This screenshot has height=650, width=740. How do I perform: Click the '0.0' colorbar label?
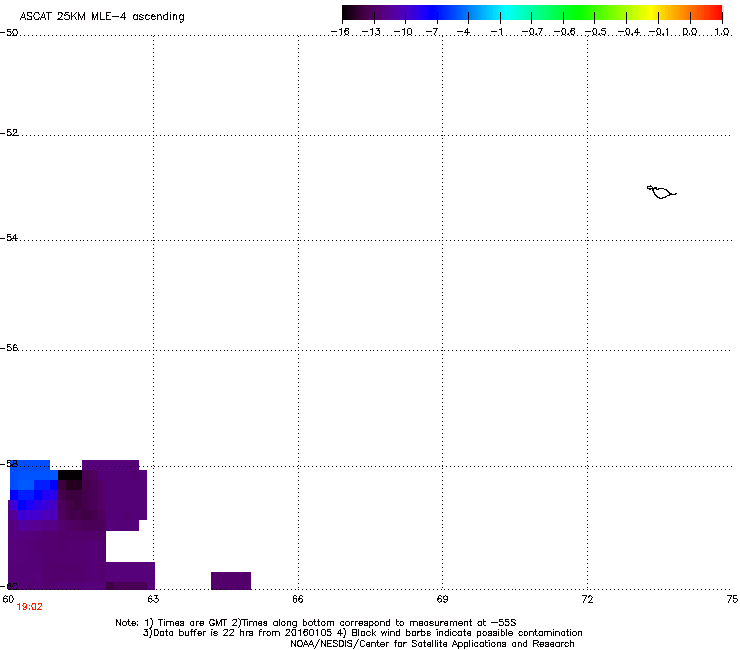click(690, 32)
